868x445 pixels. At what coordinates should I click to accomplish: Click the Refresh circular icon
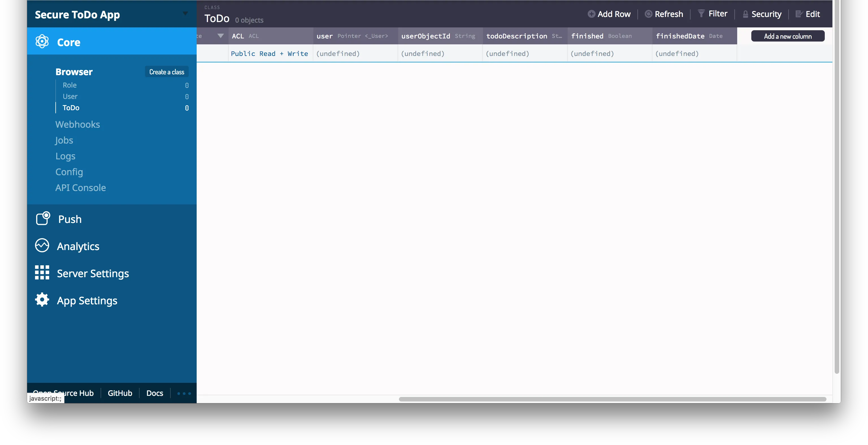648,14
